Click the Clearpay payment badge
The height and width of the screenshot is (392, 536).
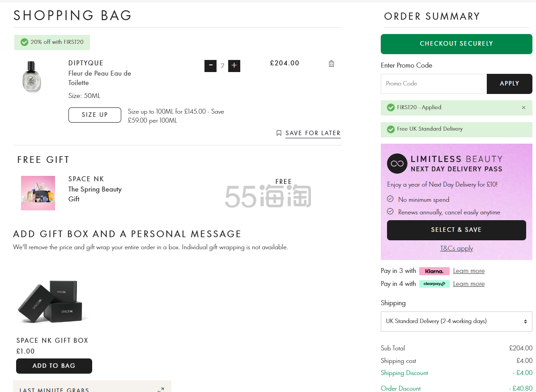coord(434,284)
